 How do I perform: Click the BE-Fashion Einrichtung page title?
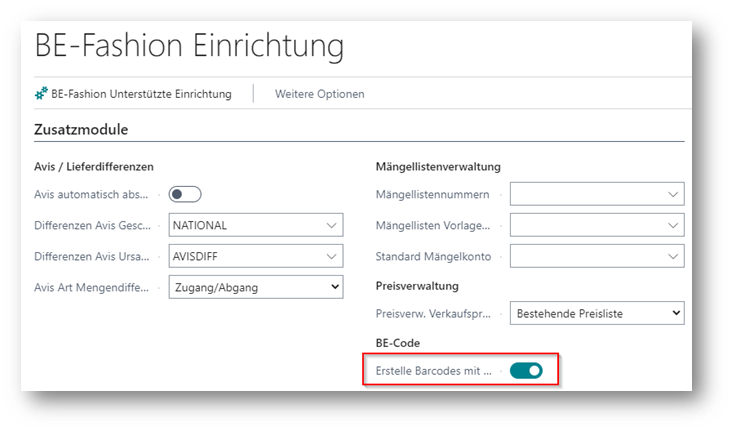189,45
